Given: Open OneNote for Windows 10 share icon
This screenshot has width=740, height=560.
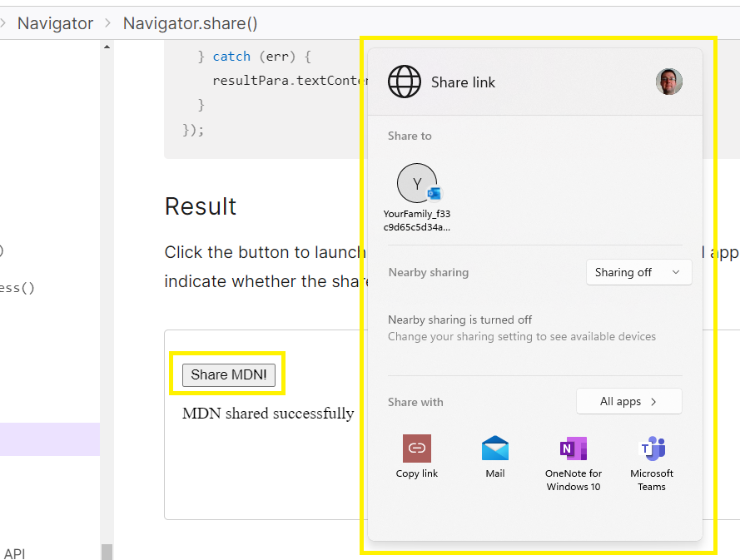Looking at the screenshot, I should tap(573, 448).
